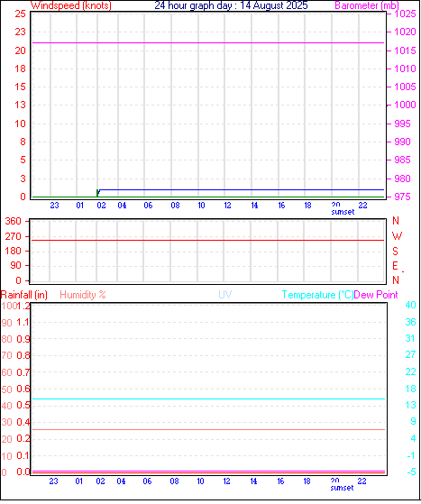The image size is (421, 504).
Task: Click the 0.6 rainfall axis label
Action: (x=23, y=389)
